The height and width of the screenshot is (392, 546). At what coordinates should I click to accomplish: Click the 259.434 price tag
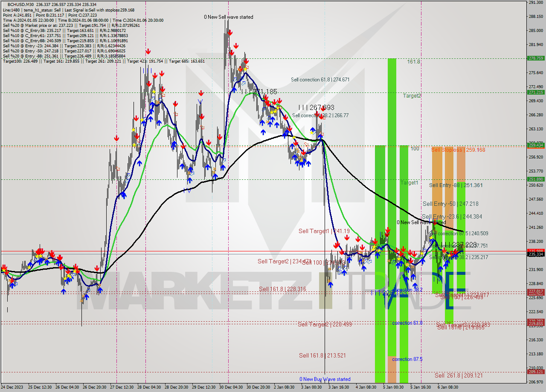pyautogui.click(x=536, y=145)
